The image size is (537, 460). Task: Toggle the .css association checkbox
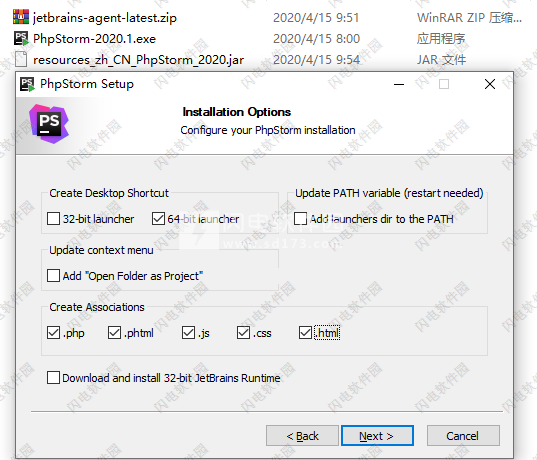[x=243, y=333]
